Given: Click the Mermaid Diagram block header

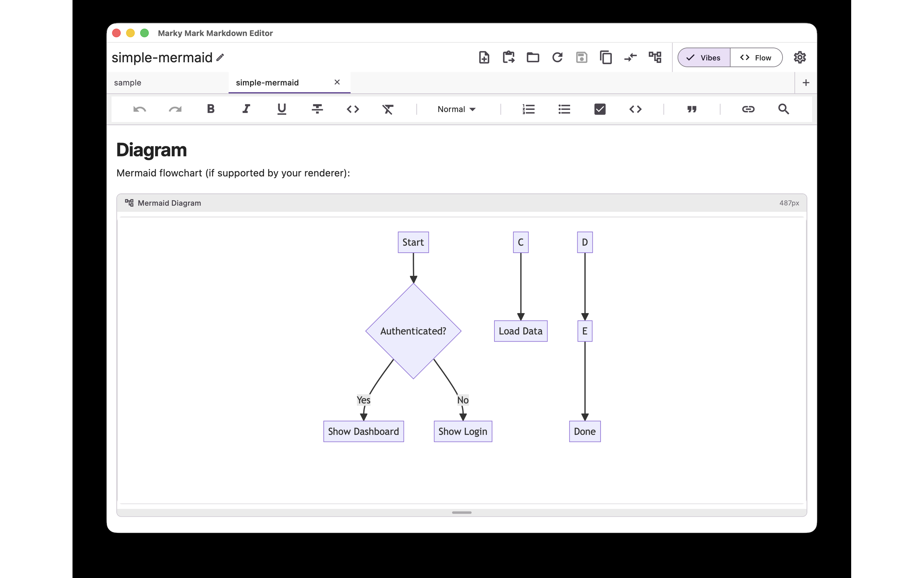Looking at the screenshot, I should 462,203.
